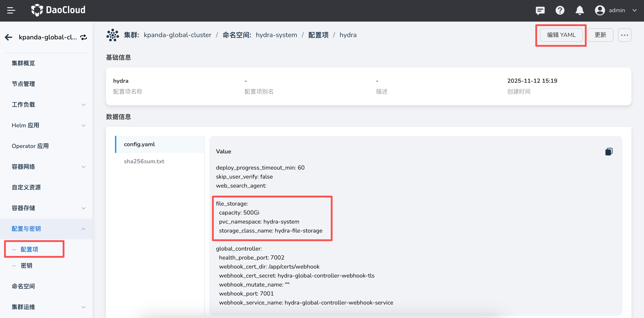The width and height of the screenshot is (644, 318).
Task: Switch to the sha256sum.txt tab
Action: (144, 161)
